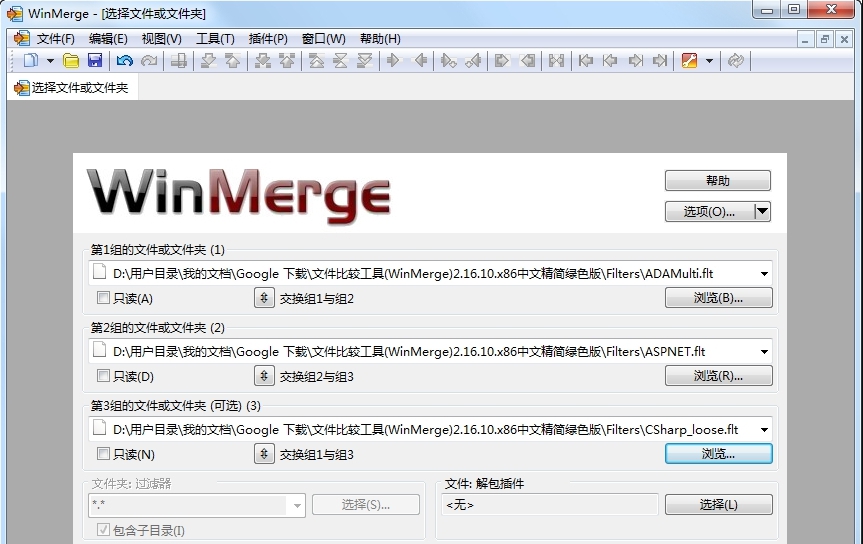Click the yellow Open folder toolbar icon
The height and width of the screenshot is (544, 863).
pos(71,61)
